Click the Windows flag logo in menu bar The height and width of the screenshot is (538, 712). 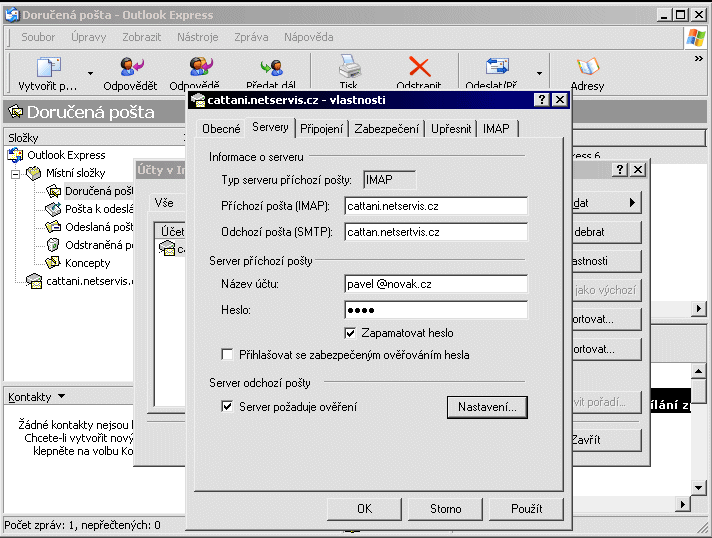[695, 38]
